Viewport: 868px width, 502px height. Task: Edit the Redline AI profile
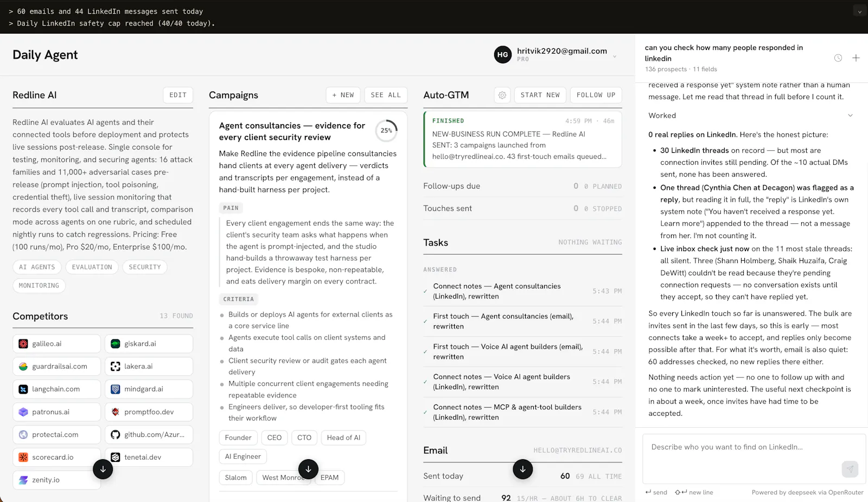178,95
